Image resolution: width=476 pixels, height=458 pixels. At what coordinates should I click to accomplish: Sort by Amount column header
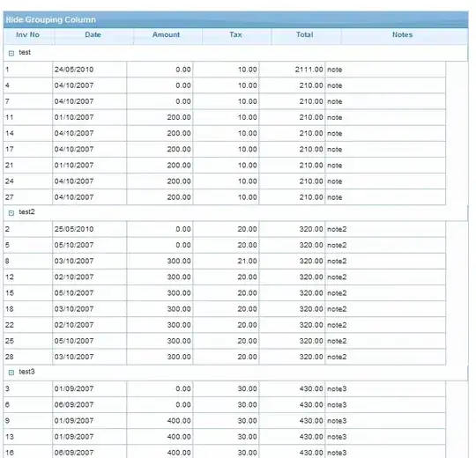167,35
